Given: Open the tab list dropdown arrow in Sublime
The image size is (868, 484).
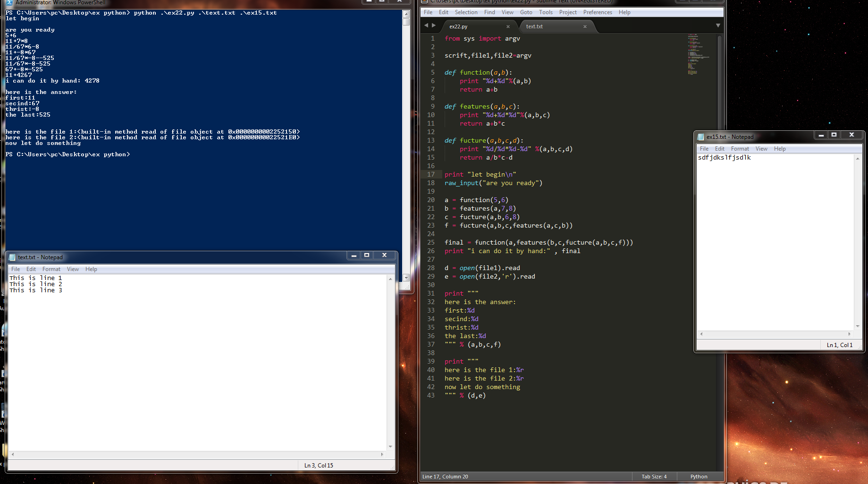Looking at the screenshot, I should (x=717, y=25).
